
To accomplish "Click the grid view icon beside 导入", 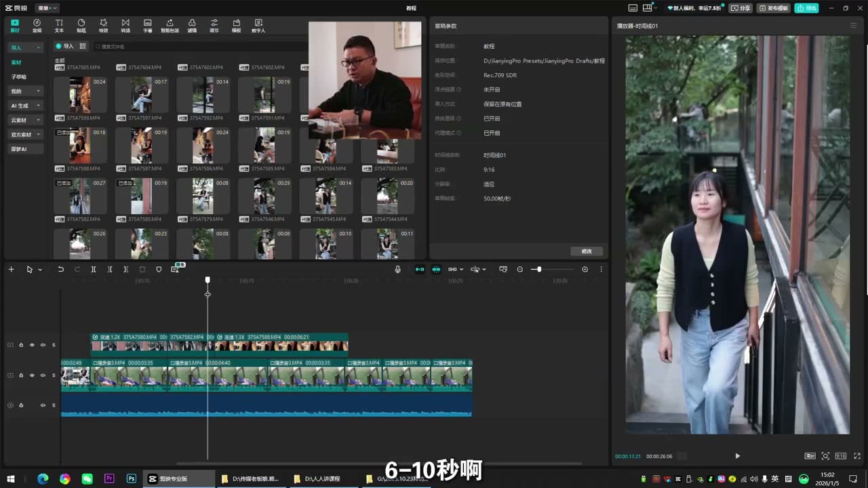I will 83,46.
